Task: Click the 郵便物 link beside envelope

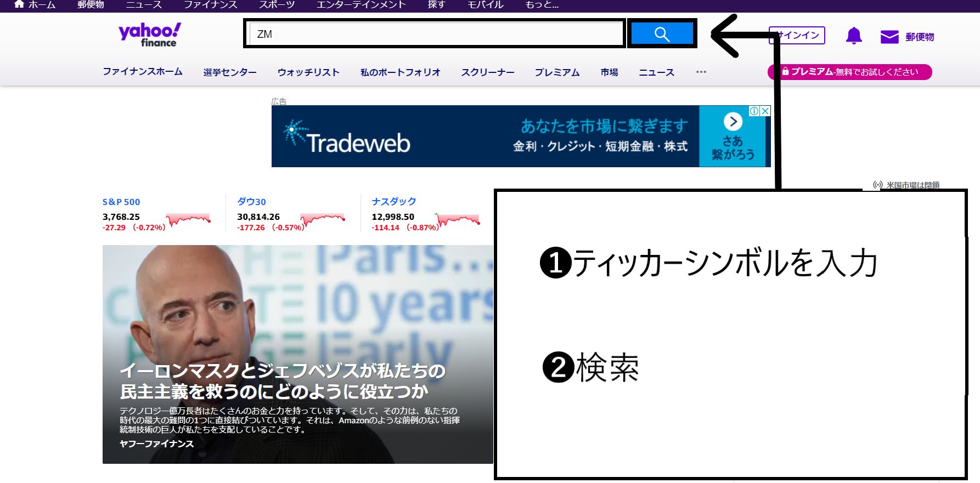Action: (920, 37)
